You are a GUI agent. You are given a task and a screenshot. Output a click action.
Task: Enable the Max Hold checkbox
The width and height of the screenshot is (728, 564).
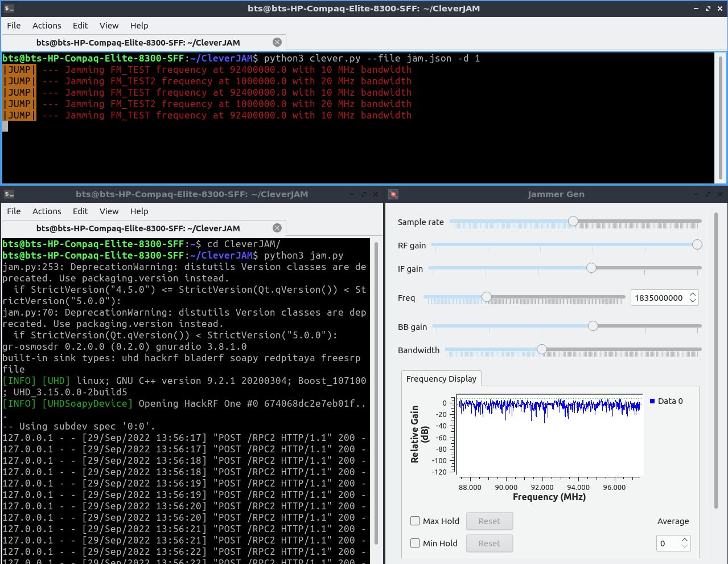(415, 521)
